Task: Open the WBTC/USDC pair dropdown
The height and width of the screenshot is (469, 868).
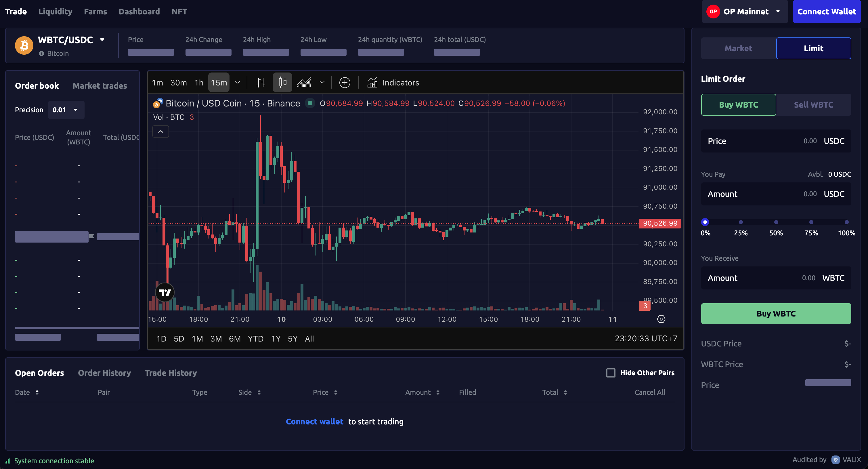Action: [102, 40]
